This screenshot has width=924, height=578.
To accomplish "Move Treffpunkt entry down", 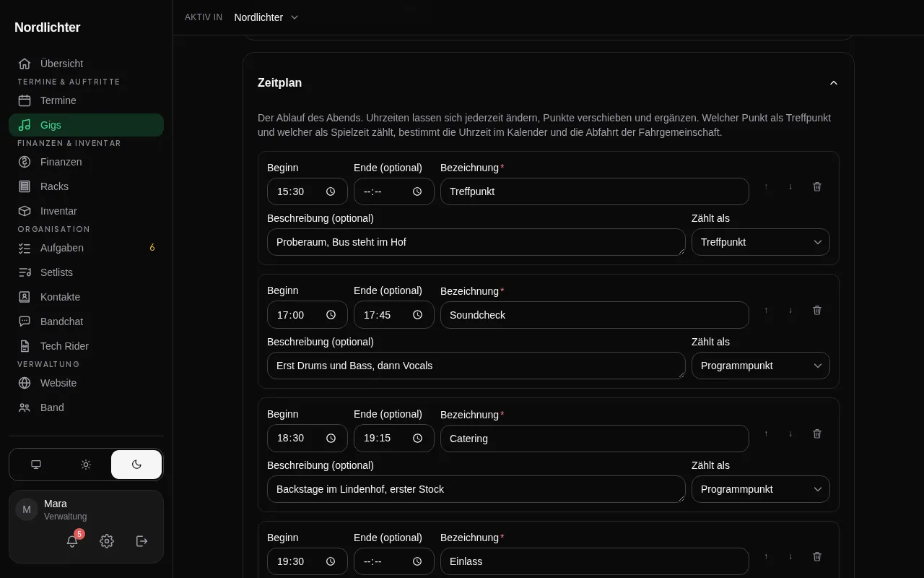I will coord(790,186).
